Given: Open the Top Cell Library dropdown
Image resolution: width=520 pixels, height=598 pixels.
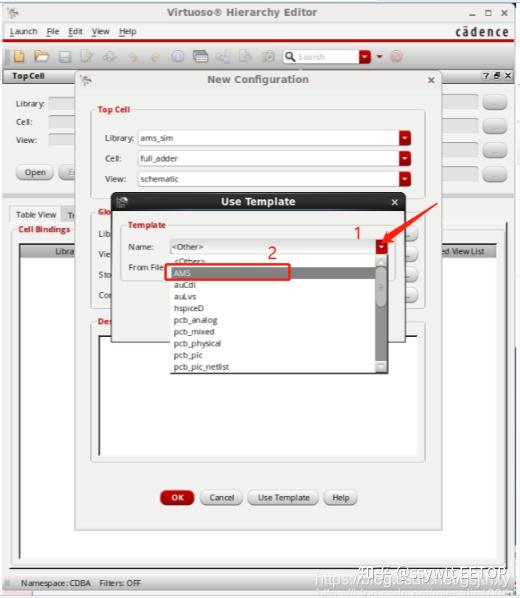Looking at the screenshot, I should (x=405, y=138).
